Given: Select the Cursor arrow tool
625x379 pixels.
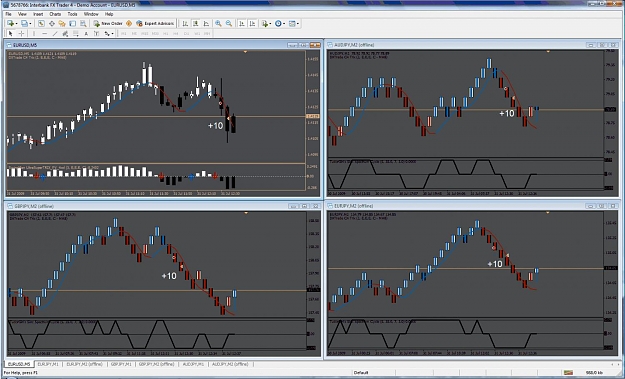Looking at the screenshot, I should point(11,33).
